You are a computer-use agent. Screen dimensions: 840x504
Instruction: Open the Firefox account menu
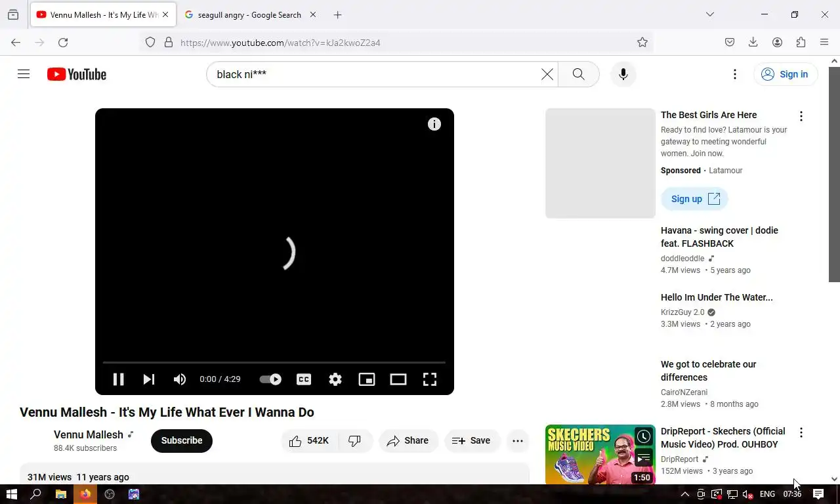tap(777, 43)
